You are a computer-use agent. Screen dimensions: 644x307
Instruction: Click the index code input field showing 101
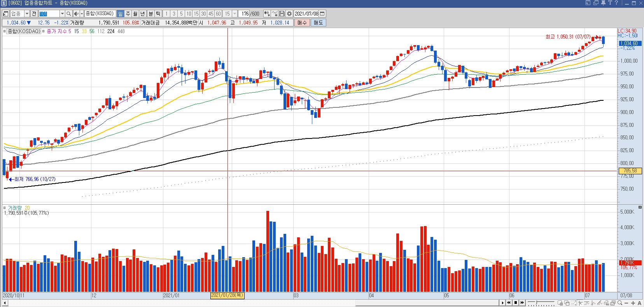point(49,14)
